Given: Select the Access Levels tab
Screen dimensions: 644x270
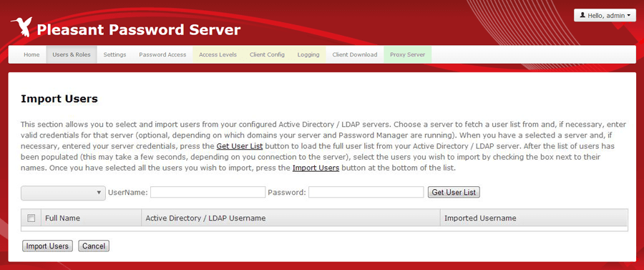Looking at the screenshot, I should 218,54.
